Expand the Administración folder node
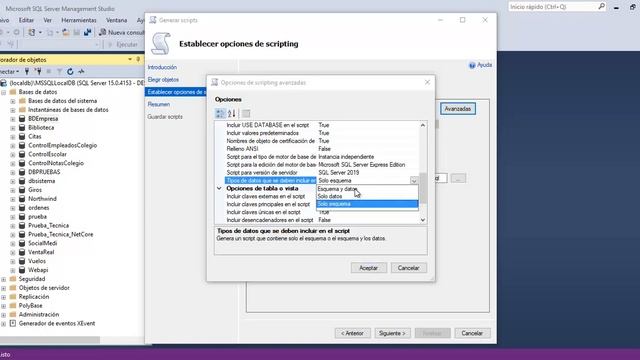Image resolution: width=640 pixels, height=360 pixels. point(4,315)
